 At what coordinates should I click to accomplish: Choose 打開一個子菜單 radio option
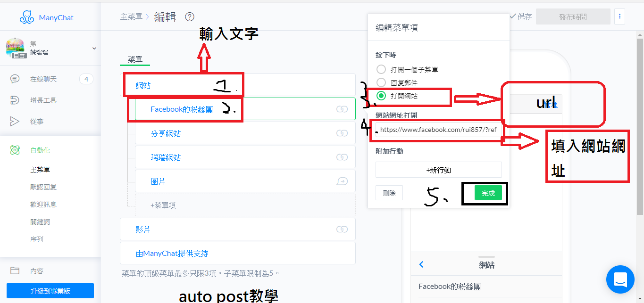point(381,69)
